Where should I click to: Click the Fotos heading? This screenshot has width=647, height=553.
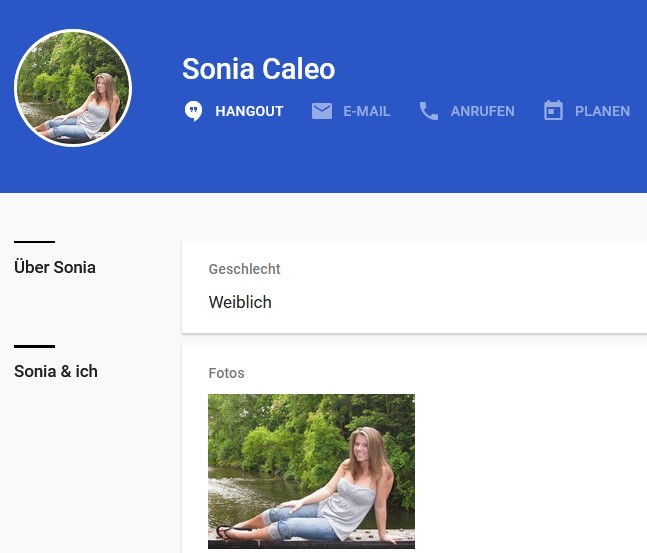(226, 373)
